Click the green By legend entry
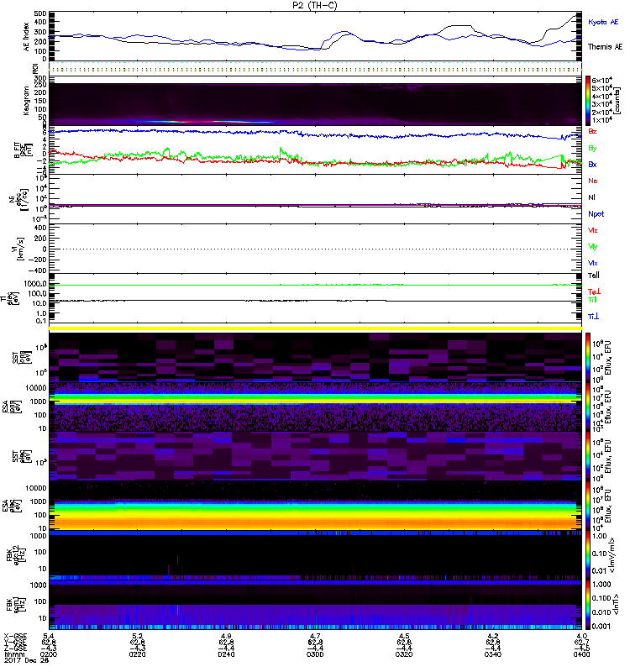 pyautogui.click(x=593, y=148)
